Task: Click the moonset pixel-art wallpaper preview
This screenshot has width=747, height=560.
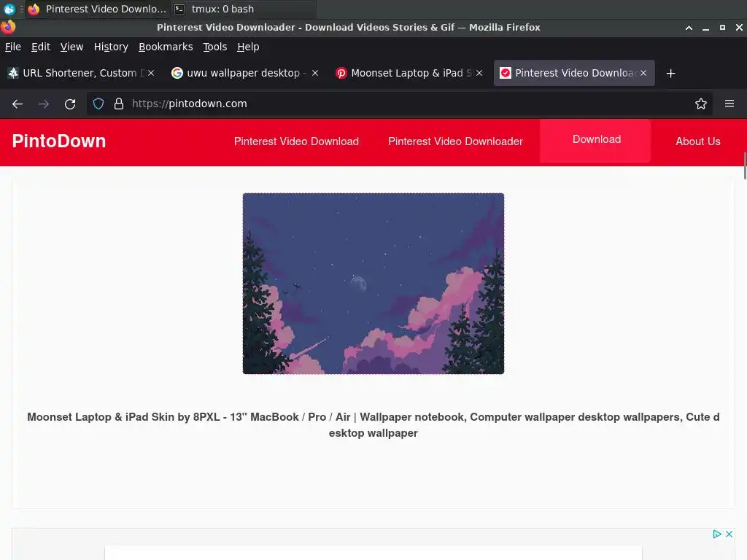Action: (x=373, y=284)
